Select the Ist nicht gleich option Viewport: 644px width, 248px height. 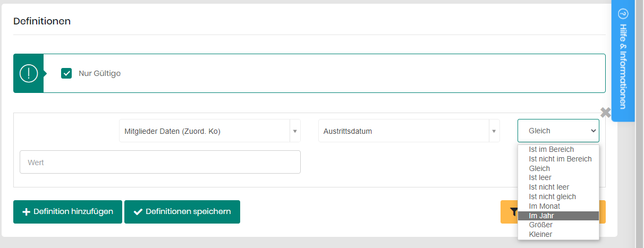tap(552, 196)
